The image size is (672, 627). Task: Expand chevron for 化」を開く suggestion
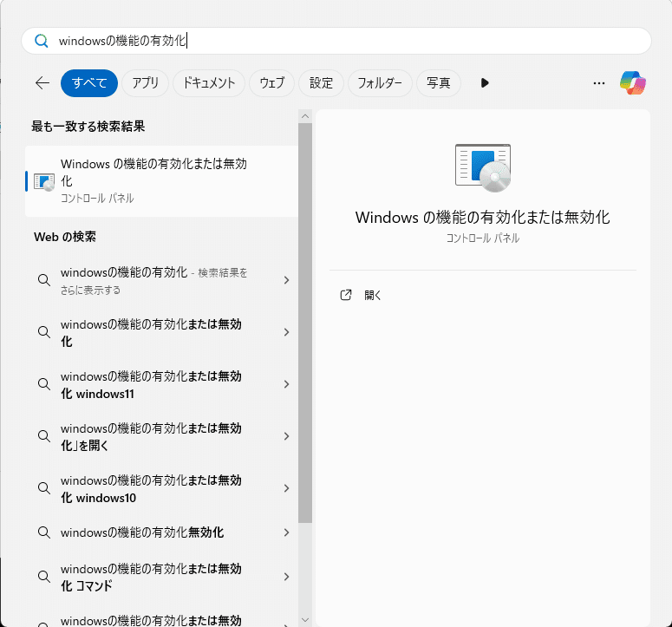point(286,436)
